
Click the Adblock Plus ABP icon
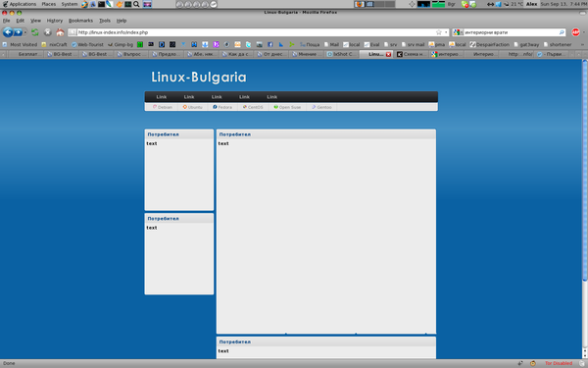click(575, 32)
